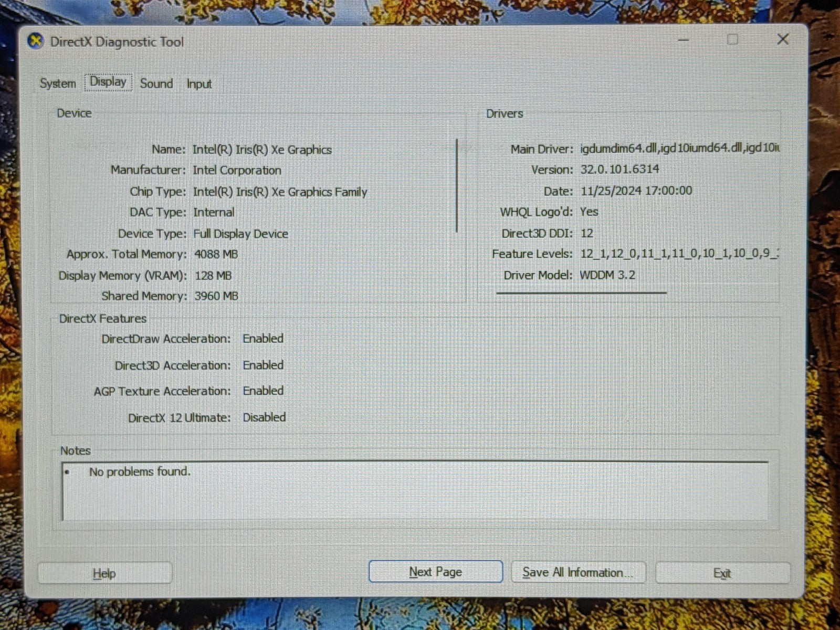
Task: Click the DirectX 12 Ultimate Disabled value
Action: 264,417
